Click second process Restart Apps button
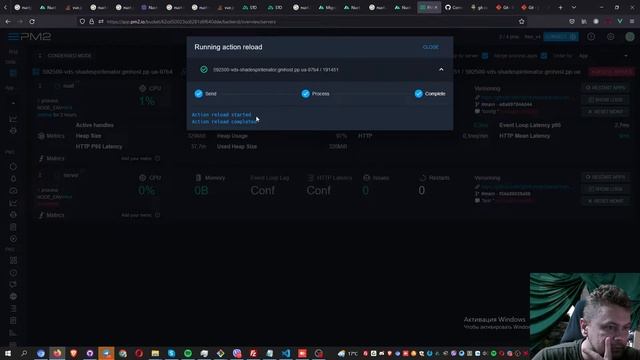The height and width of the screenshot is (360, 640). coord(605,177)
